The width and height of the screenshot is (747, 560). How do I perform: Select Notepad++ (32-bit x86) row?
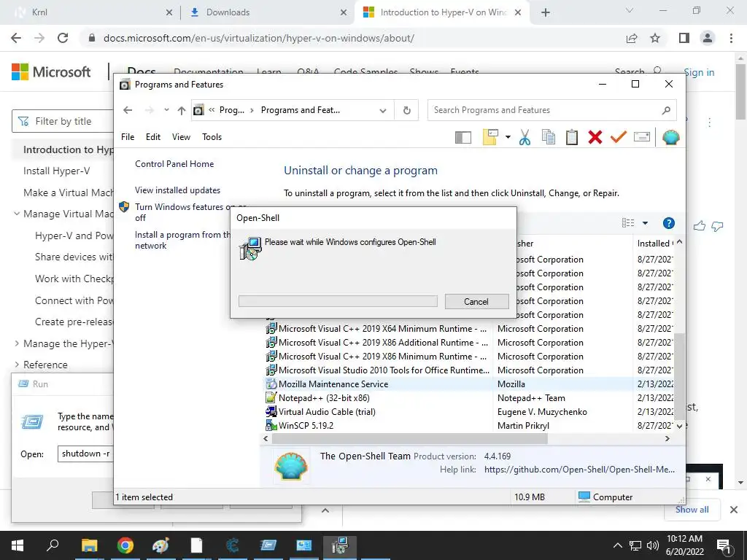click(x=468, y=397)
